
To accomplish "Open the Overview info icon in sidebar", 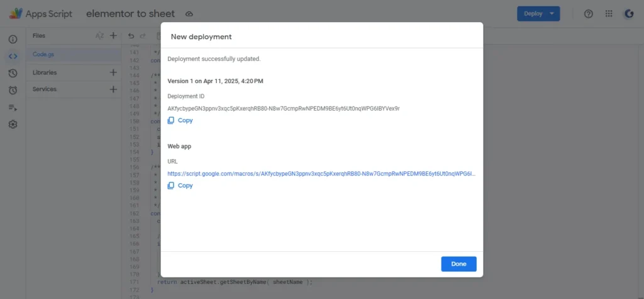I will click(x=13, y=39).
